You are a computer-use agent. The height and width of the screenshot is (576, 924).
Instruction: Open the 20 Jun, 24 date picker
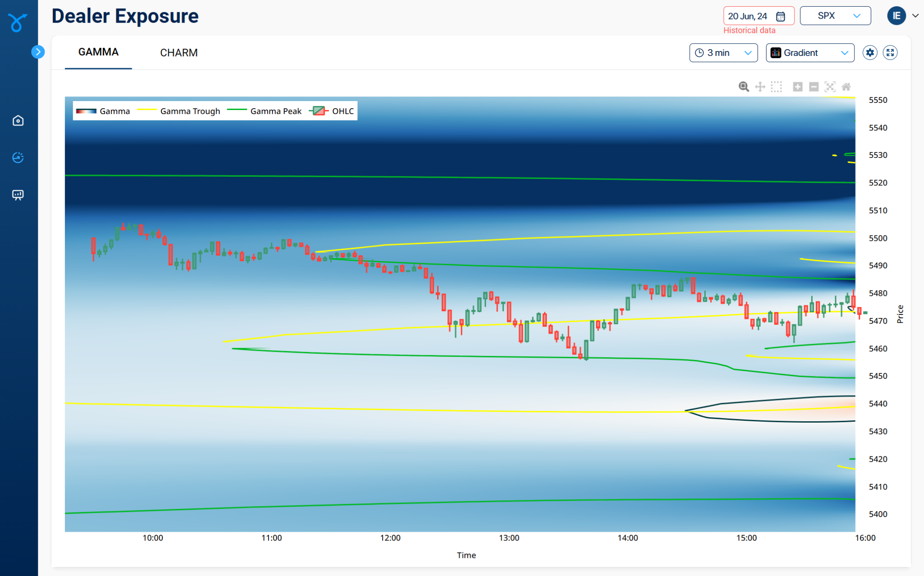pos(758,16)
